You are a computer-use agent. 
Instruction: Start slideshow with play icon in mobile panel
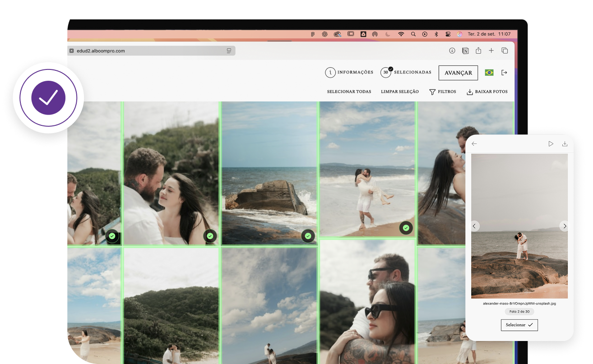tap(551, 144)
